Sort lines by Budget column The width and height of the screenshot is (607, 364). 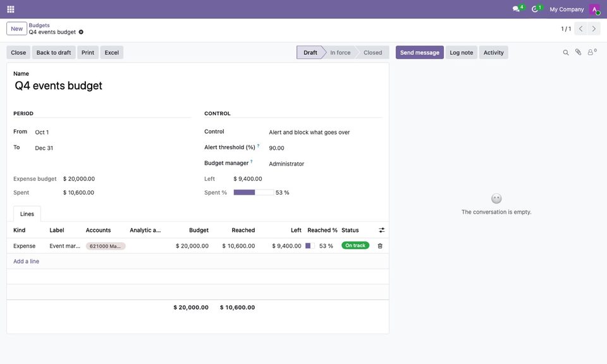(199, 230)
